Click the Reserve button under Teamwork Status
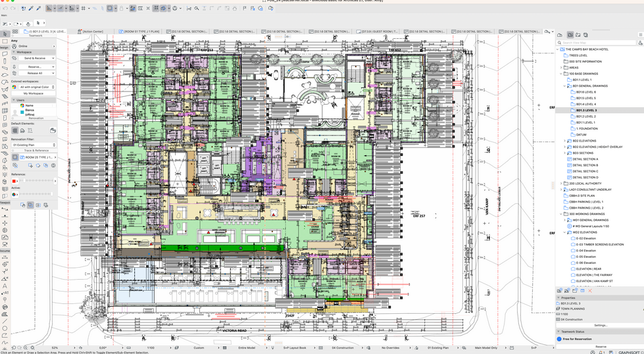The height and width of the screenshot is (354, 644). pos(601,347)
